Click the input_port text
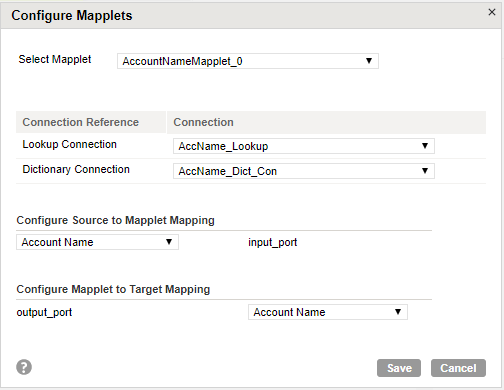This screenshot has height=390, width=504. click(x=272, y=242)
